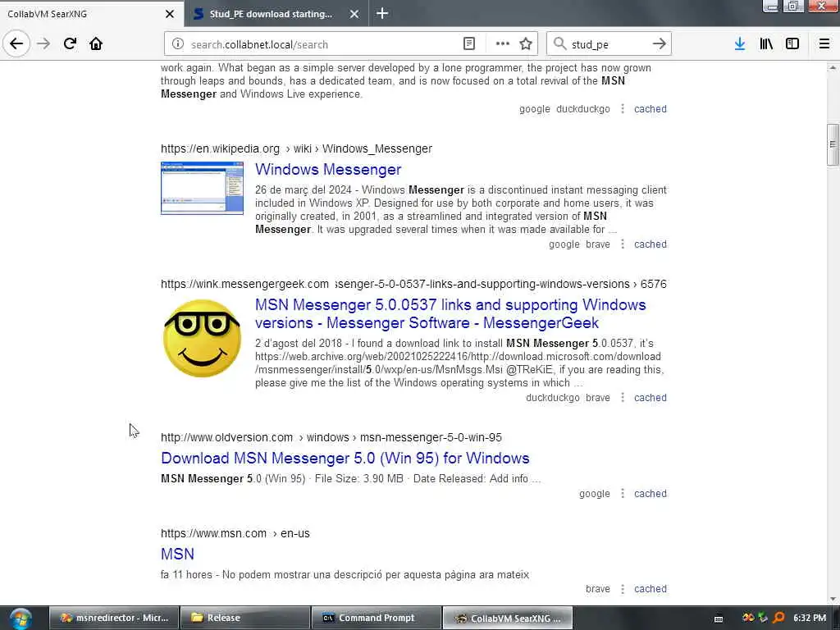Viewport: 840px width, 630px height.
Task: Switch to Release folder taskbar window
Action: pyautogui.click(x=244, y=619)
